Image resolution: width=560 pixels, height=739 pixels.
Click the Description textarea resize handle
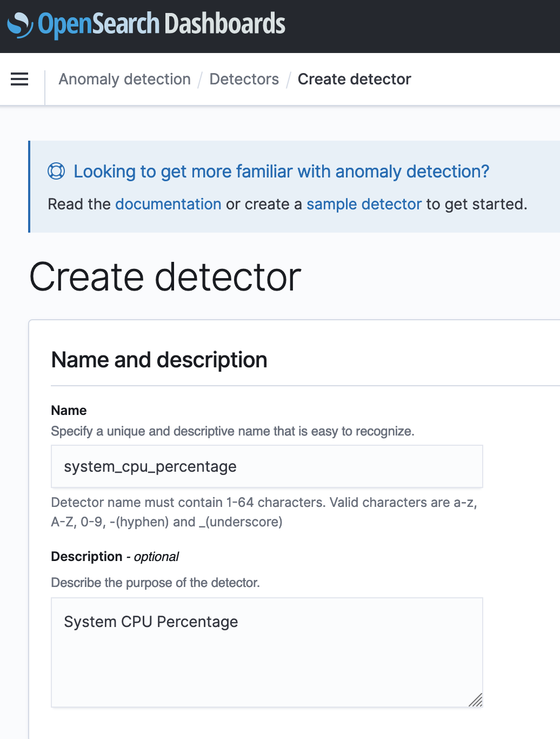(476, 700)
